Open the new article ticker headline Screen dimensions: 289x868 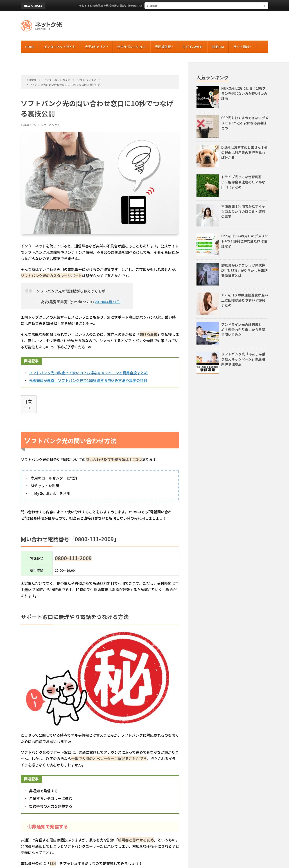coord(110,6)
